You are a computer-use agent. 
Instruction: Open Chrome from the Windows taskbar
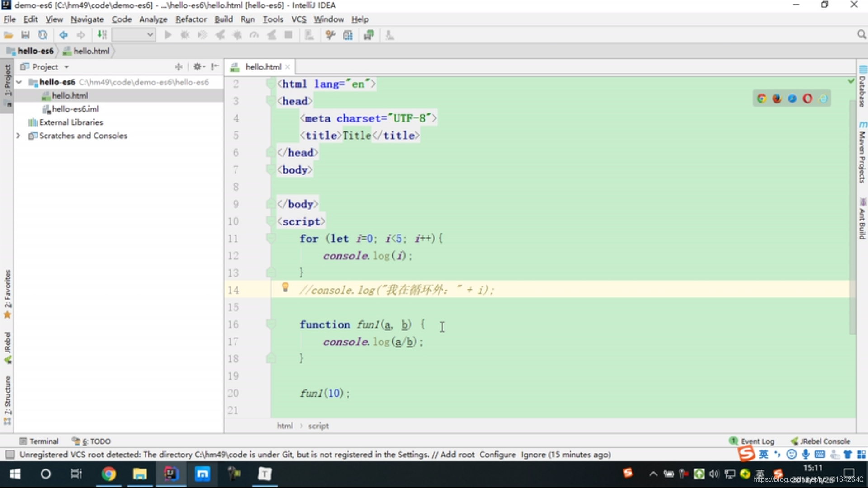[108, 474]
